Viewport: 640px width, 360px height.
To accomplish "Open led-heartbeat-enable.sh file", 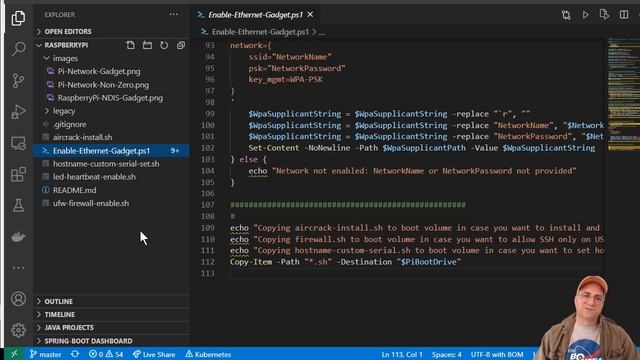I will pyautogui.click(x=94, y=177).
